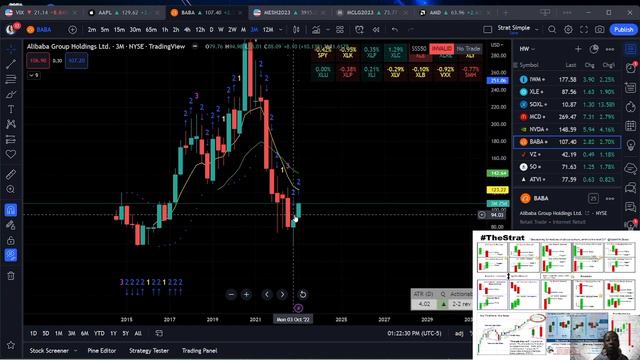Select NVDA row in watchlist
640x360 pixels.
[567, 129]
